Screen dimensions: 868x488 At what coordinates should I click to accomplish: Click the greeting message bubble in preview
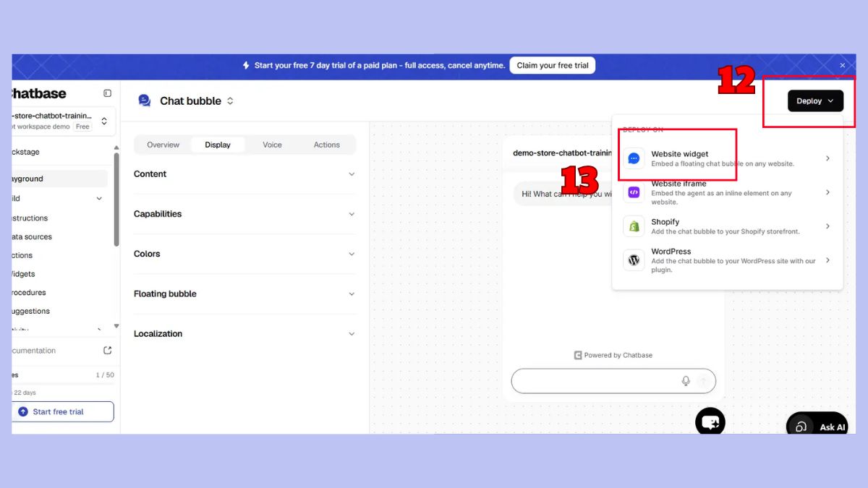(x=564, y=194)
